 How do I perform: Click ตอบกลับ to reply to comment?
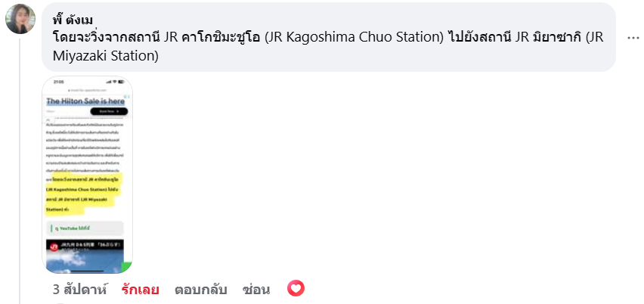point(201,290)
